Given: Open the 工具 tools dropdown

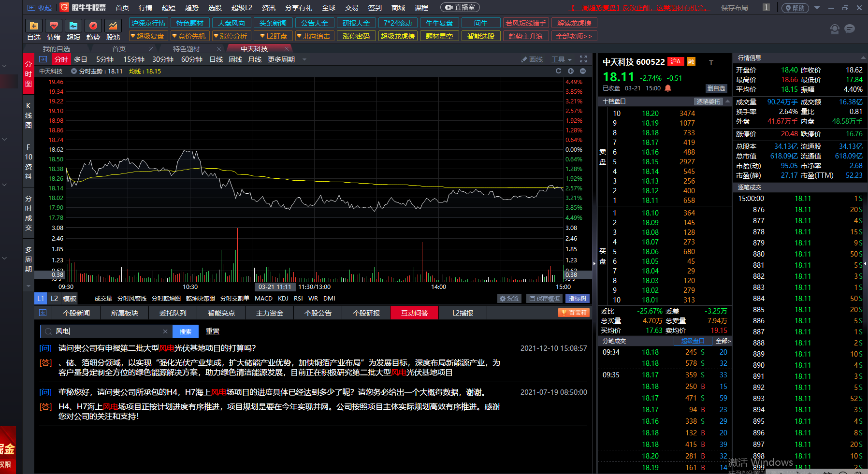Looking at the screenshot, I should click(562, 59).
